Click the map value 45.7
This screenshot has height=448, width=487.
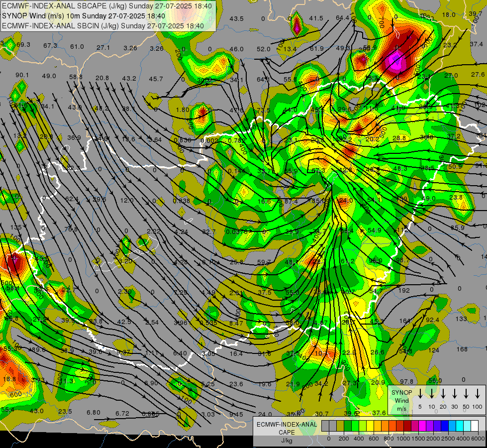(x=156, y=79)
